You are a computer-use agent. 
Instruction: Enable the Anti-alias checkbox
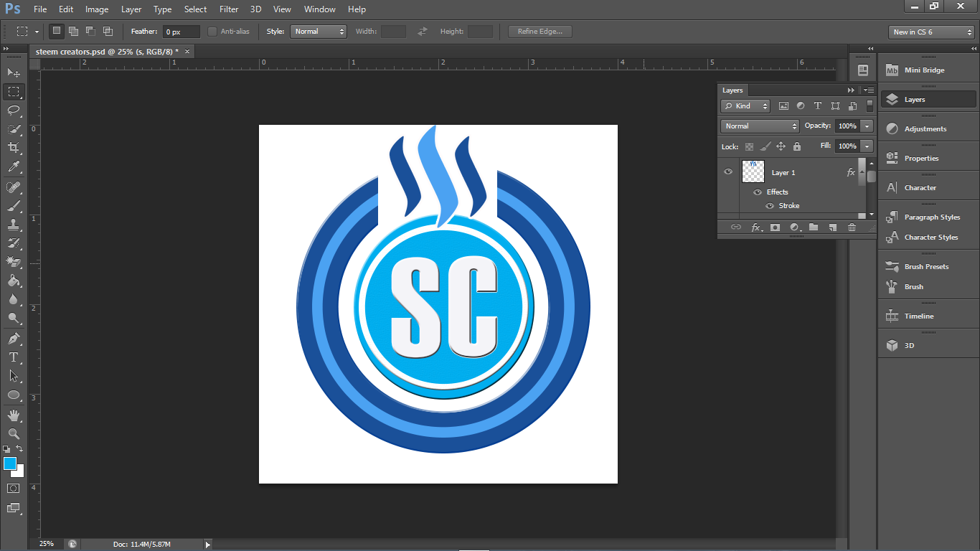[212, 32]
